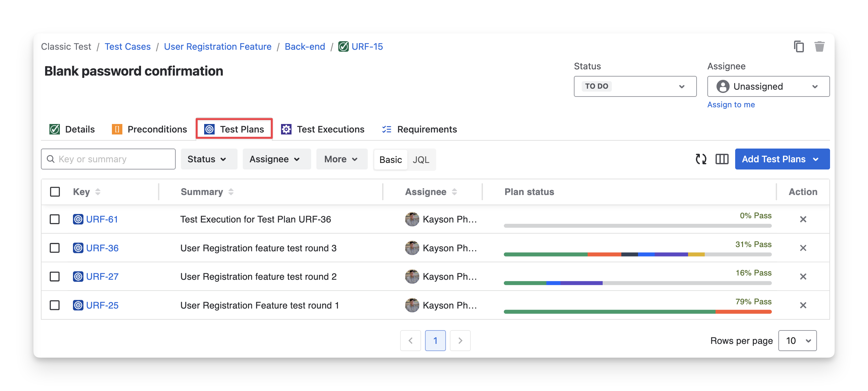Viewport: 868px width, 391px height.
Task: Click the Add Test Plans button
Action: 782,159
